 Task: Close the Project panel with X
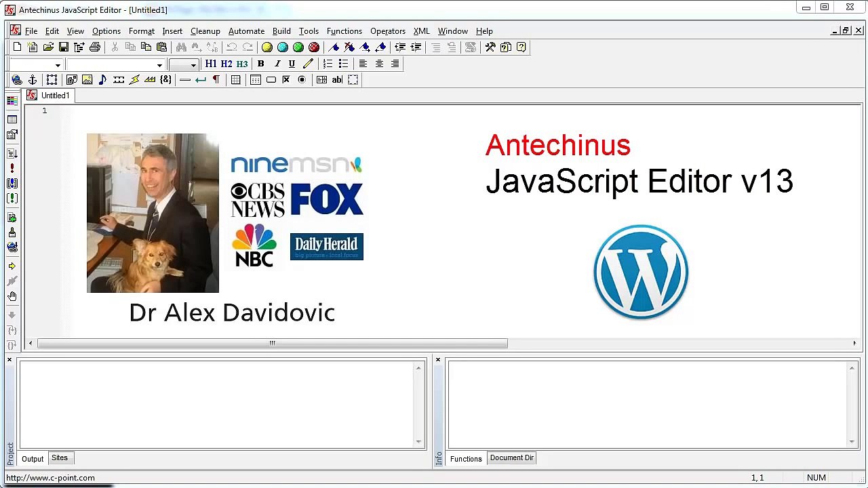tap(9, 360)
